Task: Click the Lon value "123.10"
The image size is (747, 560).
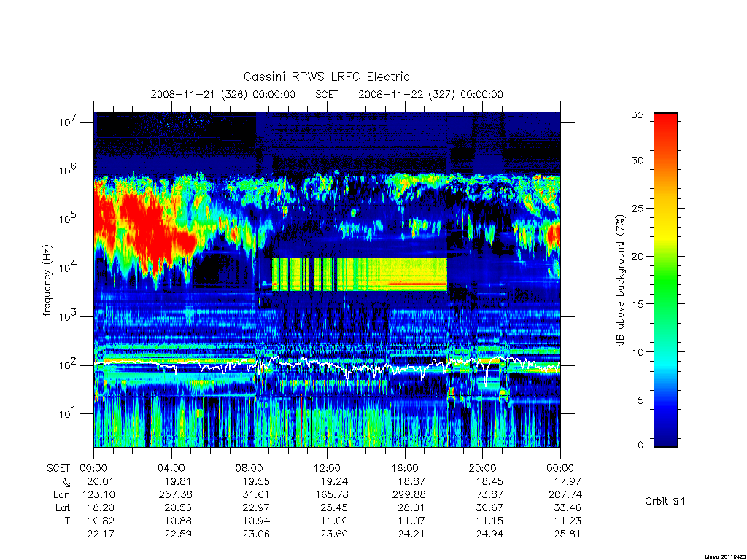Action: pos(98,495)
